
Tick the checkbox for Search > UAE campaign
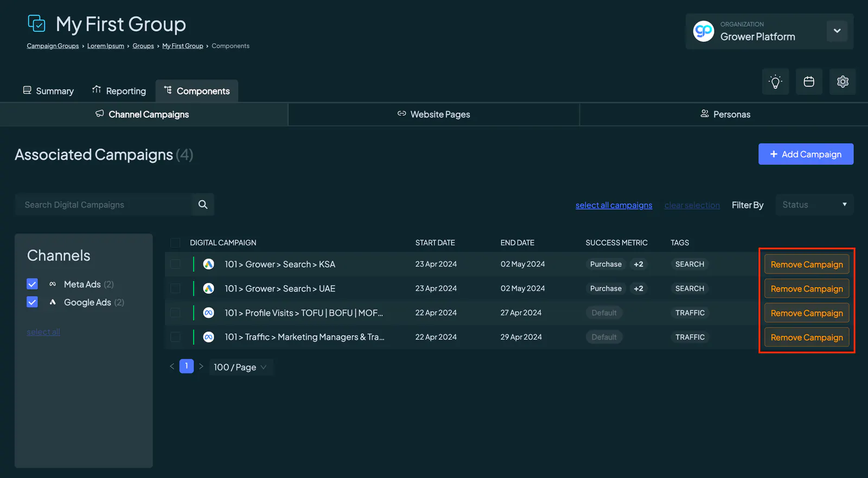(175, 288)
